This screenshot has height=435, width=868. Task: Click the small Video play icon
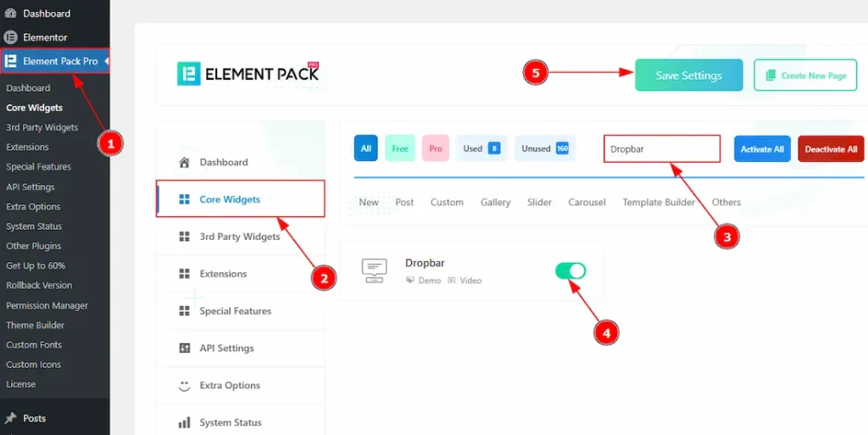click(452, 281)
